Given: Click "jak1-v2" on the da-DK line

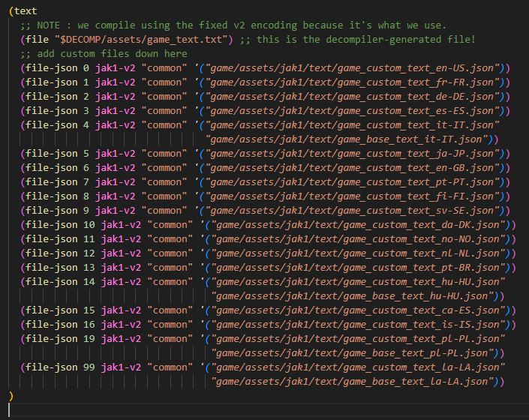Looking at the screenshot, I should (123, 225).
